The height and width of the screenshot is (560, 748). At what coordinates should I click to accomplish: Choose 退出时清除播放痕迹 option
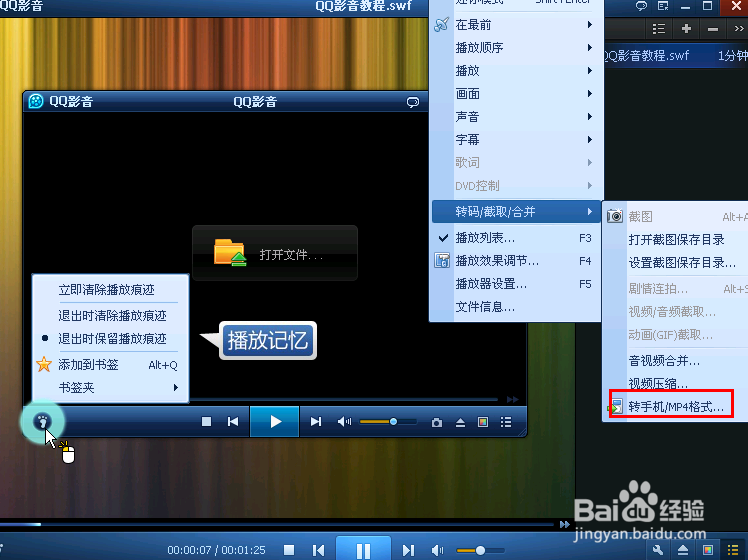click(112, 315)
